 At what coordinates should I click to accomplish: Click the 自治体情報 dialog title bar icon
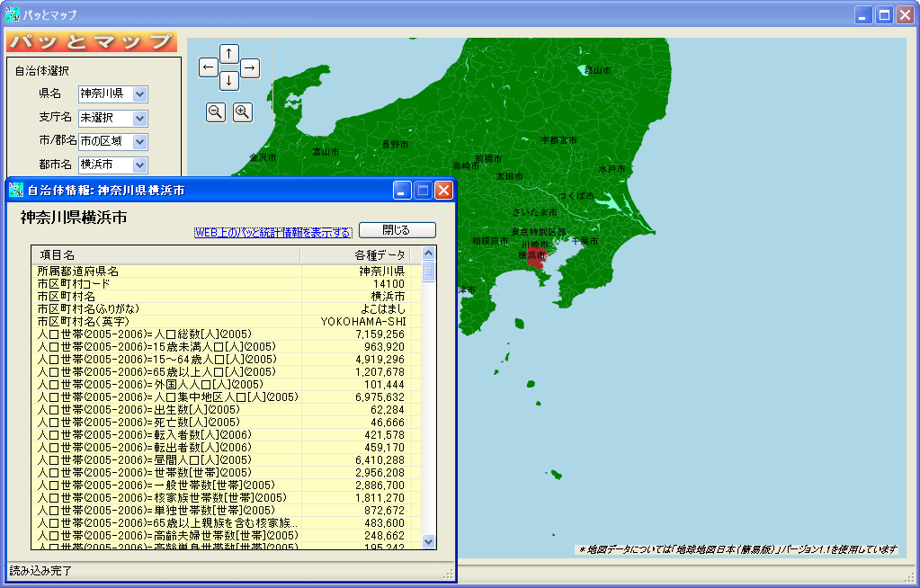pyautogui.click(x=16, y=190)
